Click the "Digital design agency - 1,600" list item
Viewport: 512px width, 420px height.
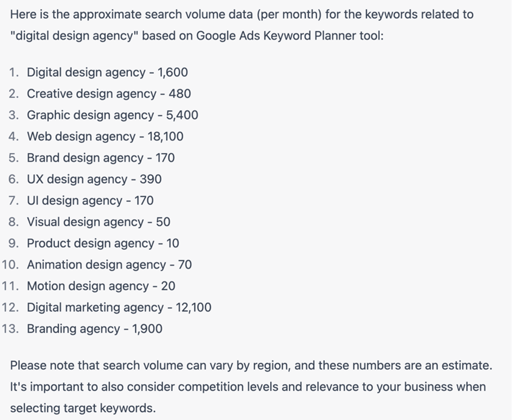[107, 72]
